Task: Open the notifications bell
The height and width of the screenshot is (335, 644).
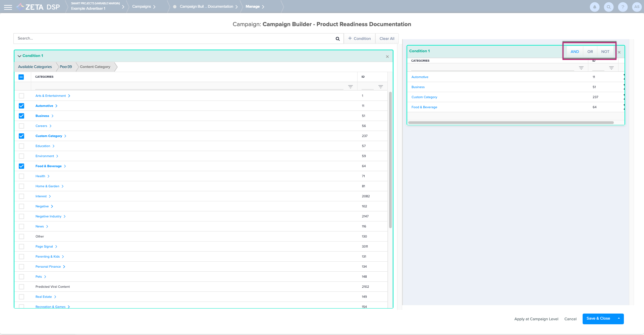Action: pyautogui.click(x=594, y=7)
